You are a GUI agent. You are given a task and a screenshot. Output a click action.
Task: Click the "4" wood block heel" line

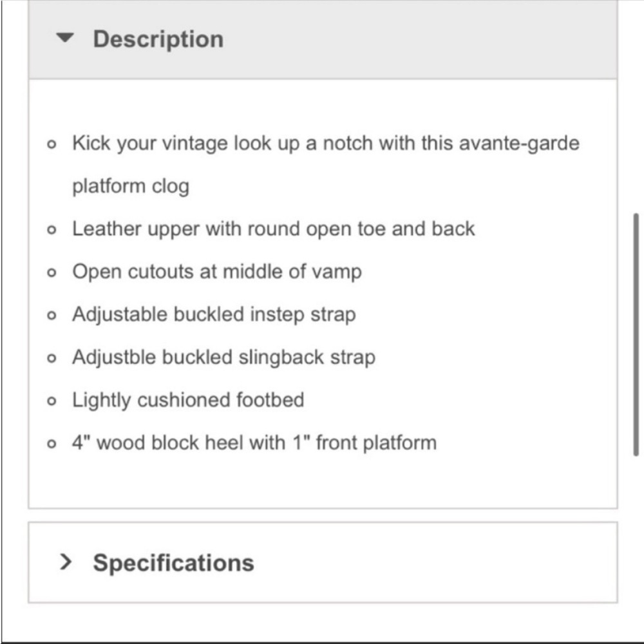(x=254, y=443)
